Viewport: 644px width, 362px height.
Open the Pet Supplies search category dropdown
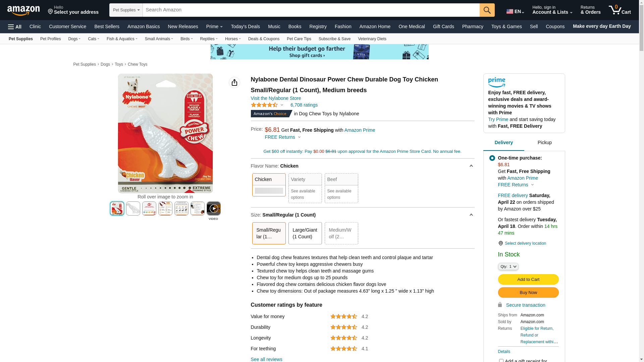pos(126,10)
